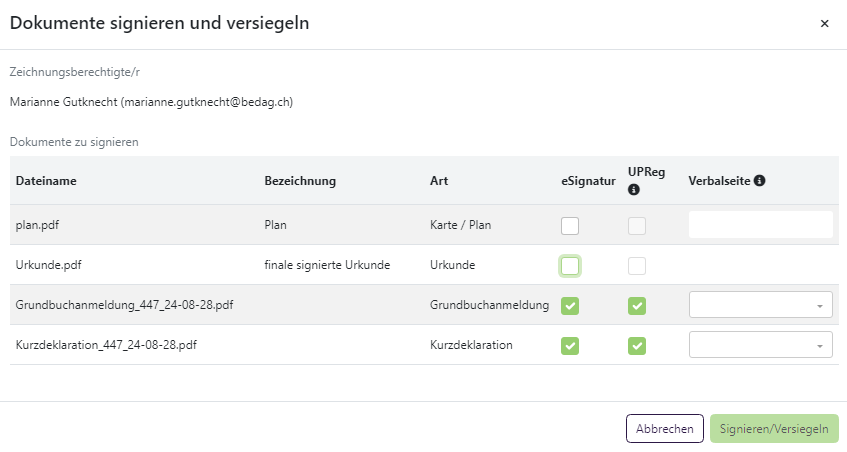Toggle UPReg checkbox for Urkunde.pdf

637,266
